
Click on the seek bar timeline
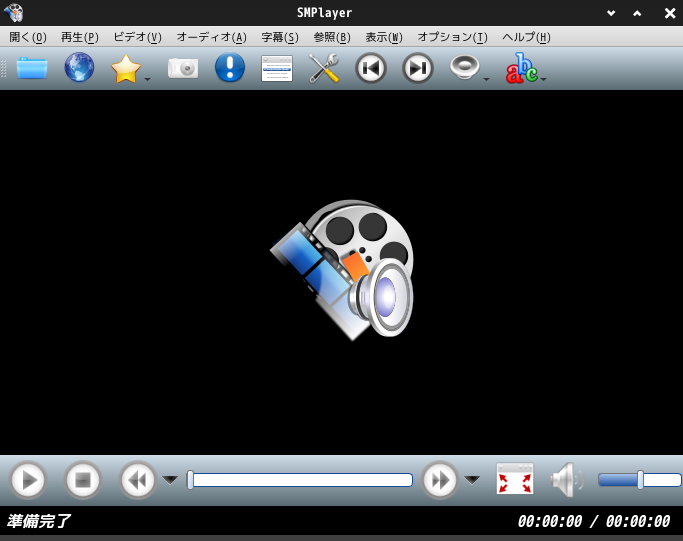tap(301, 480)
